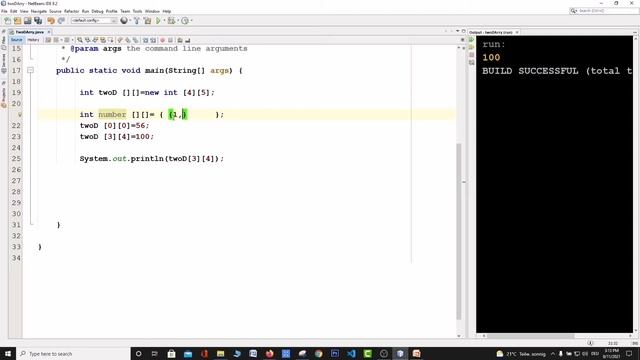Image resolution: width=640 pixels, height=360 pixels.
Task: Click the Clean and Build Project icon
Action: coord(147,20)
